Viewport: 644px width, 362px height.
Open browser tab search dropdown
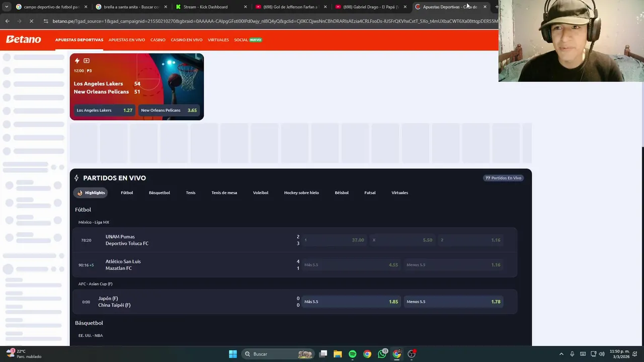(x=7, y=7)
